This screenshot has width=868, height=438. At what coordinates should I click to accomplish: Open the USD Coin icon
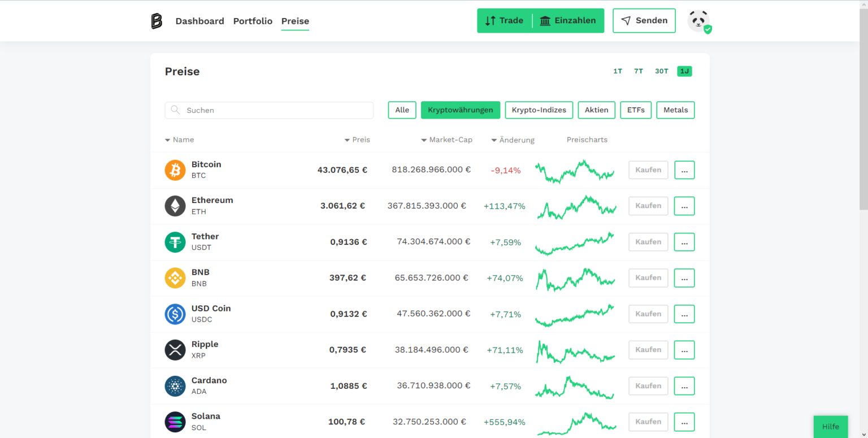[x=175, y=314]
